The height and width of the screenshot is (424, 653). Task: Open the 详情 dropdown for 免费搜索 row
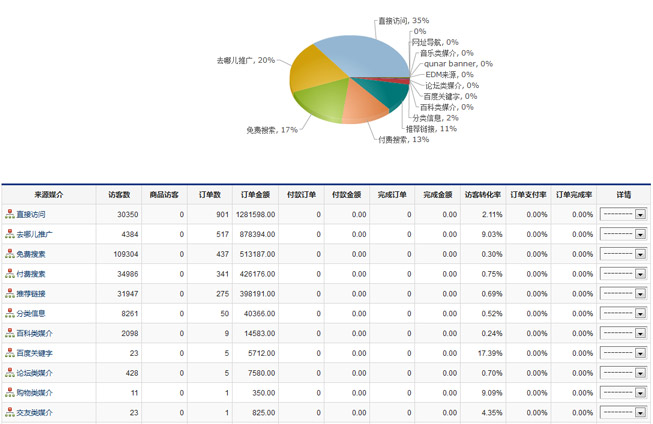623,254
